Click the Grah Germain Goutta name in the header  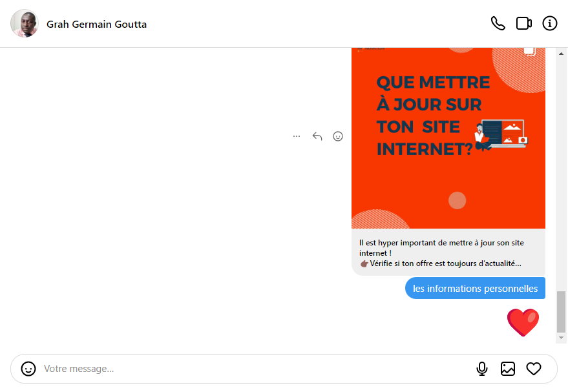tap(96, 25)
